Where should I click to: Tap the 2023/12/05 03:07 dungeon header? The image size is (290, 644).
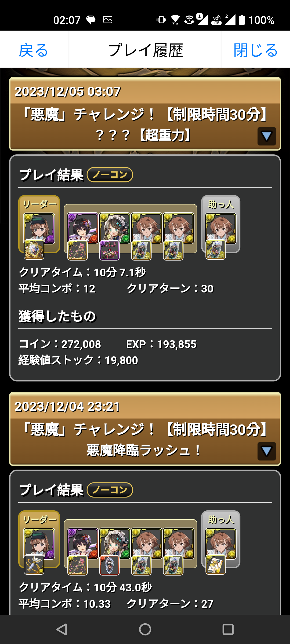tap(145, 114)
